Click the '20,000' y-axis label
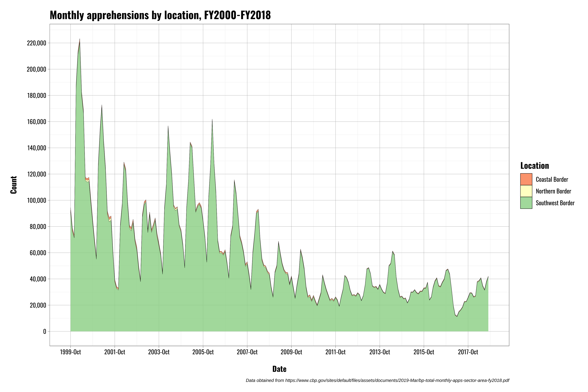Viewport: 588px width, 392px height. [x=38, y=305]
